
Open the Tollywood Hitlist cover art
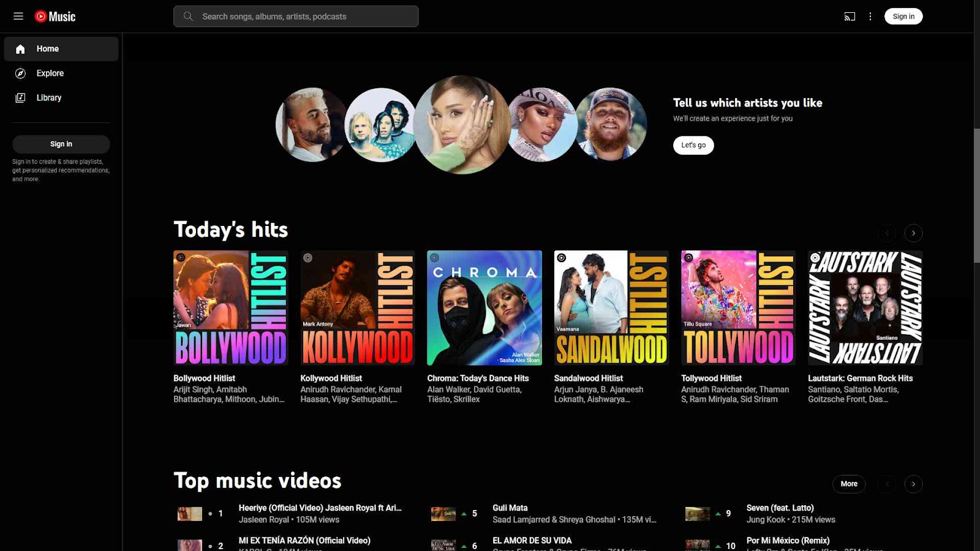tap(739, 308)
